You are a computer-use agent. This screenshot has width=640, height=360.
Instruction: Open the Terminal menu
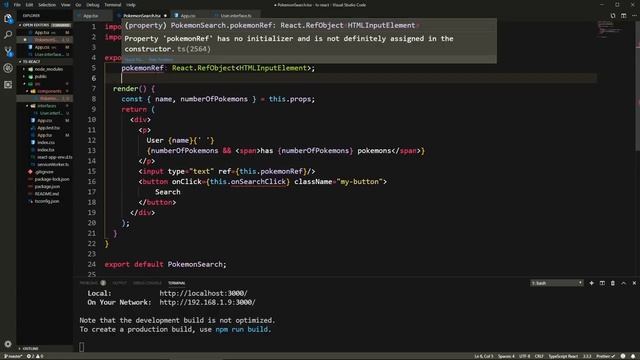pyautogui.click(x=113, y=5)
